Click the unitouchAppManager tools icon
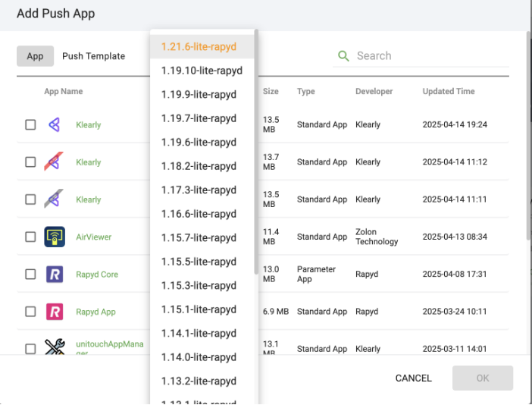The height and width of the screenshot is (405, 532). pos(55,347)
